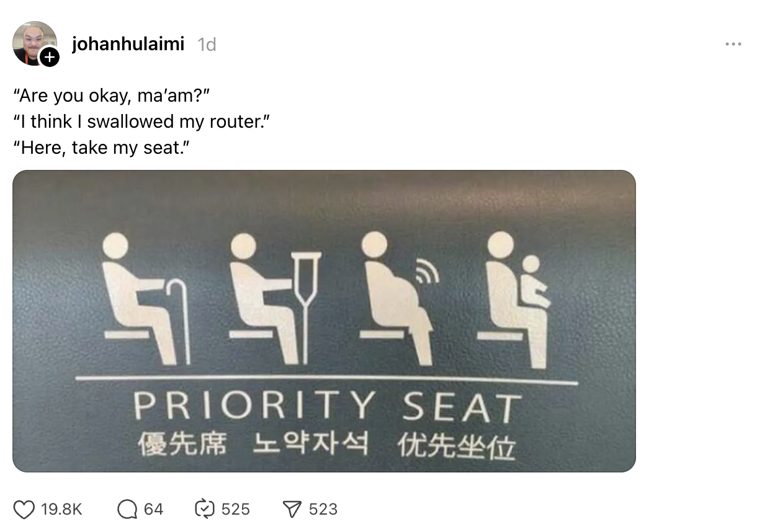View the 64 replies count
Screen dimensions: 762x532
click(x=153, y=510)
